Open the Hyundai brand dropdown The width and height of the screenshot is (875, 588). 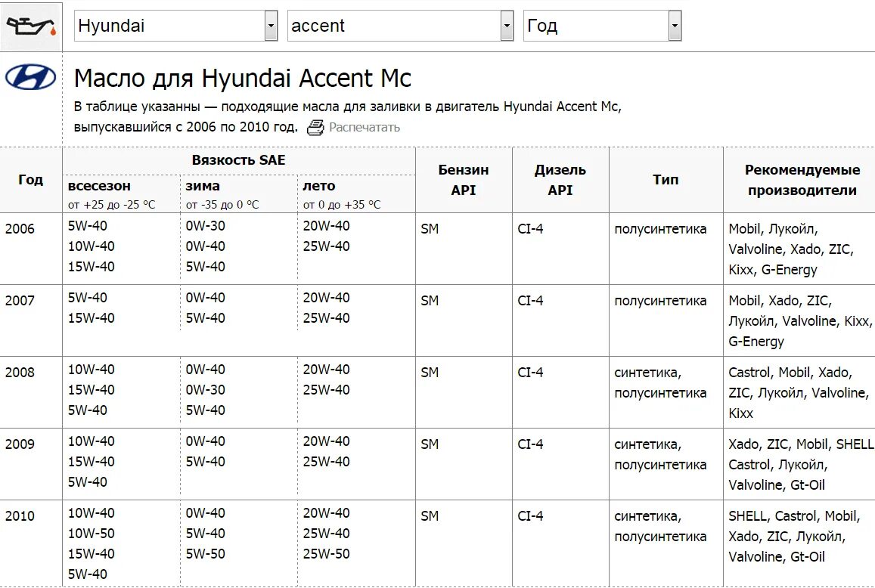[x=175, y=26]
